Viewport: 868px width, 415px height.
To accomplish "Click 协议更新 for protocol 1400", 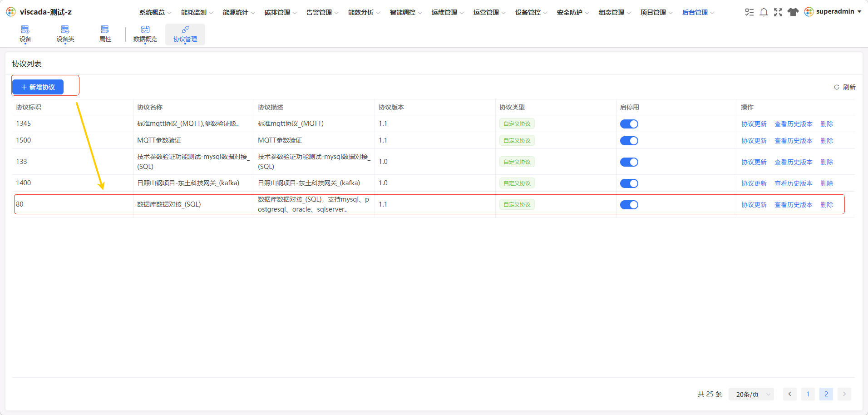I will [x=754, y=183].
